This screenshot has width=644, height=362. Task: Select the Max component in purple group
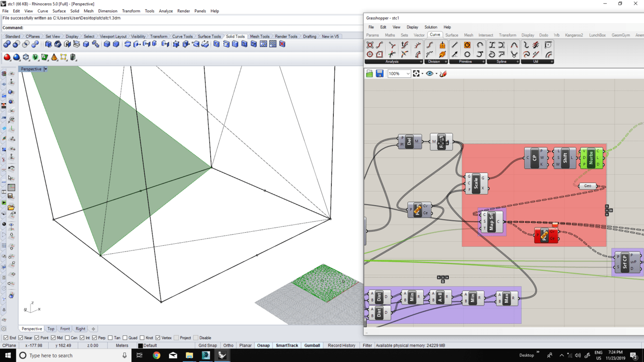[x=506, y=299]
